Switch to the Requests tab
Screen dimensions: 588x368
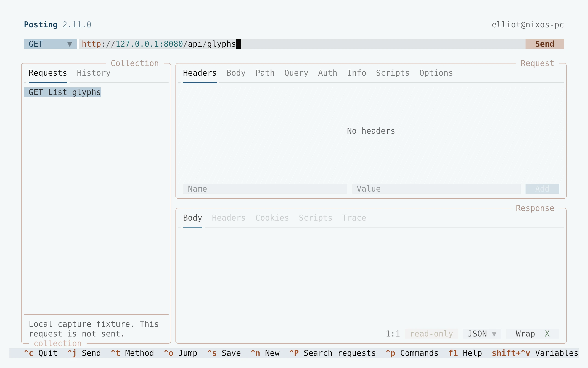tap(48, 73)
